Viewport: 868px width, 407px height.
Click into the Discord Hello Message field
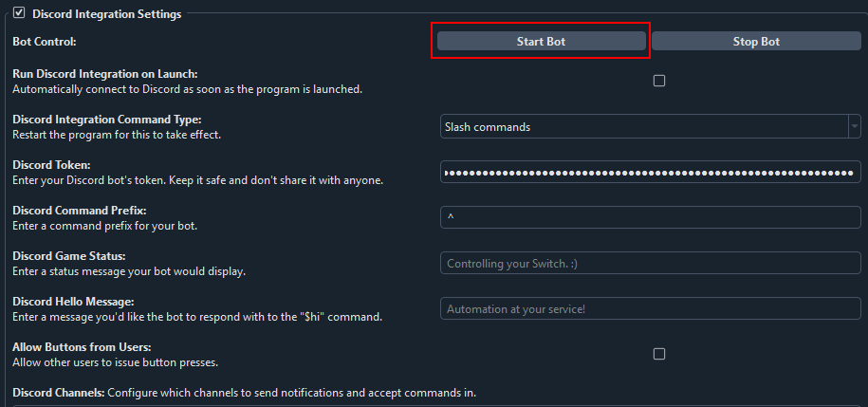click(649, 309)
